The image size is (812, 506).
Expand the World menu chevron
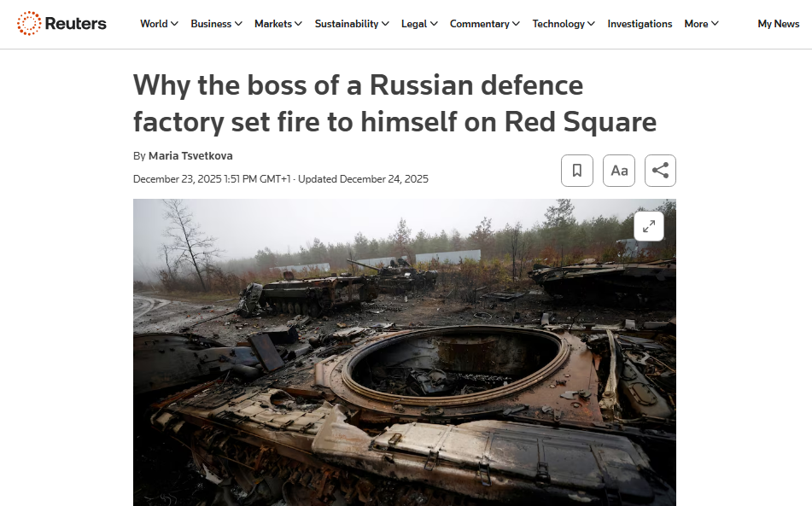[x=174, y=24]
